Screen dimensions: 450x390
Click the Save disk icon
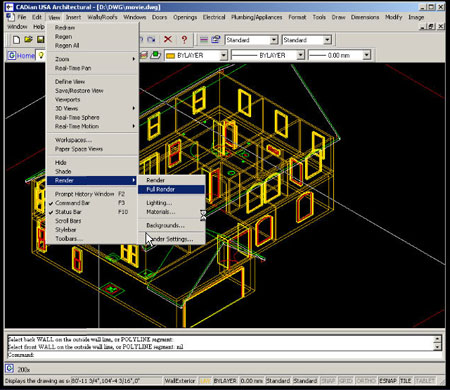[x=40, y=40]
